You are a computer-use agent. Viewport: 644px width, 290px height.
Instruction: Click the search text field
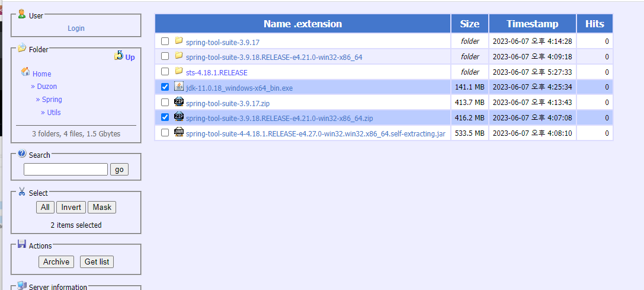point(66,170)
